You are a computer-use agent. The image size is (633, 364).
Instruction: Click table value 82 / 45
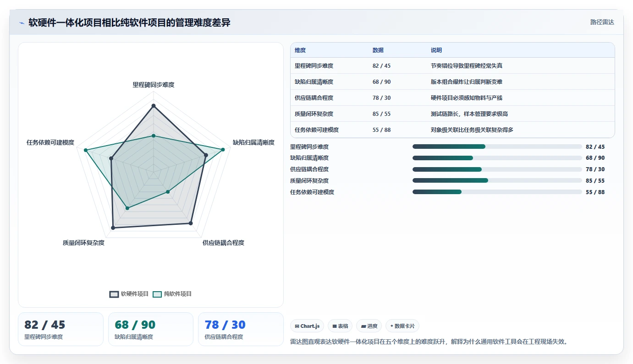coord(381,66)
